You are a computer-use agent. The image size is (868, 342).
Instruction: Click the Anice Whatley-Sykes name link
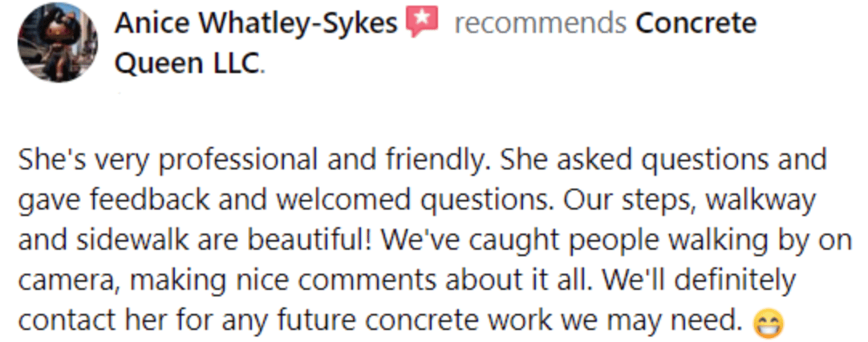(x=256, y=23)
